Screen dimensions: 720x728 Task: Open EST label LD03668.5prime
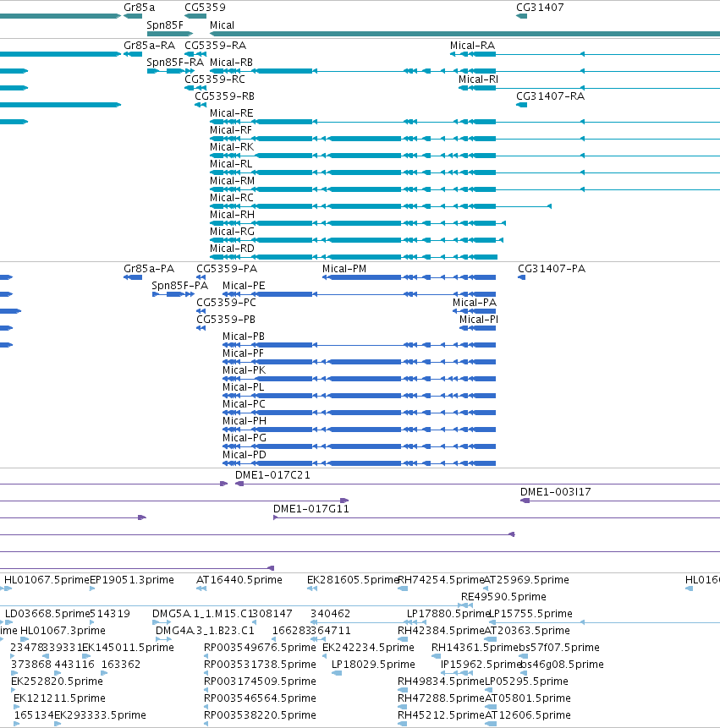coord(47,614)
